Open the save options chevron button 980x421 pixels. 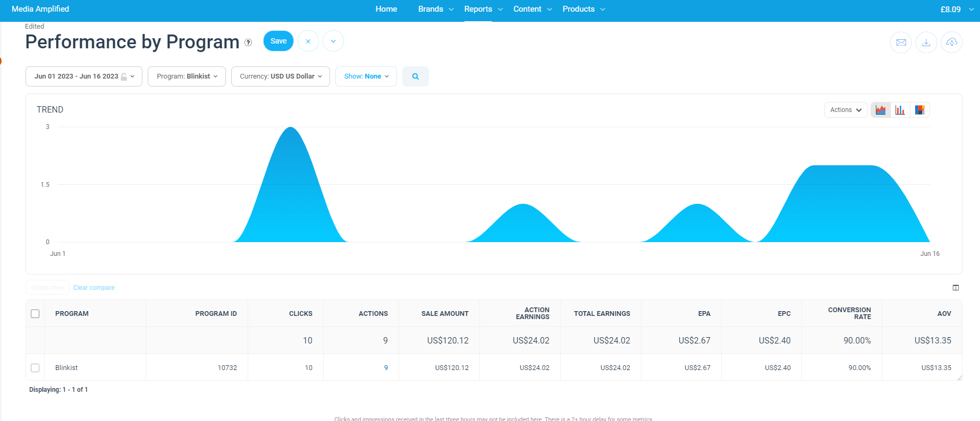333,41
